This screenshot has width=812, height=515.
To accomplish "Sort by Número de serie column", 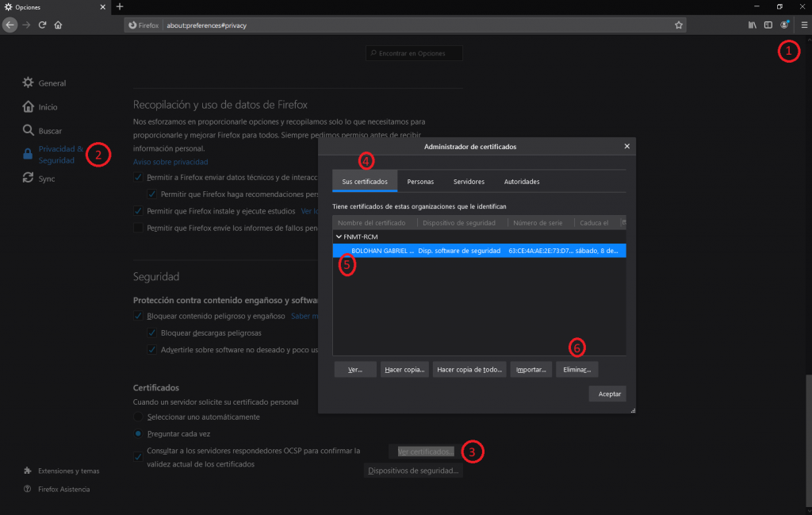I will (541, 223).
